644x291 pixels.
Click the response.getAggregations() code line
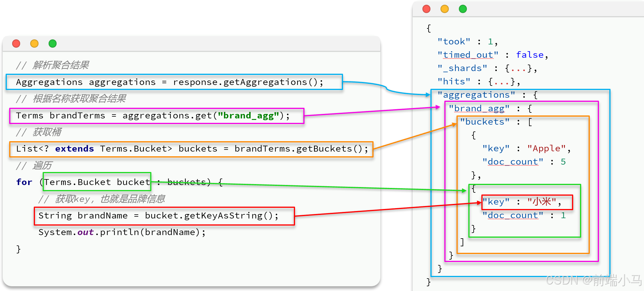174,82
